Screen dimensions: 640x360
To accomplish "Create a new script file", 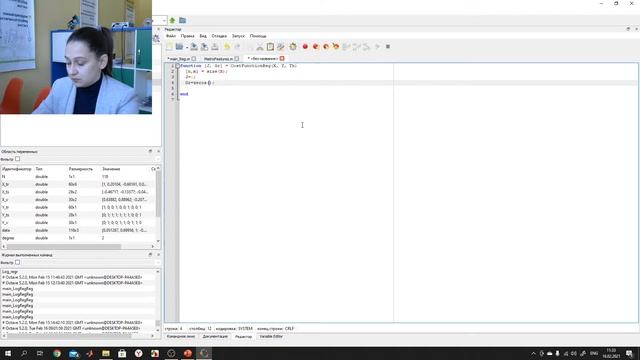I will [169, 47].
